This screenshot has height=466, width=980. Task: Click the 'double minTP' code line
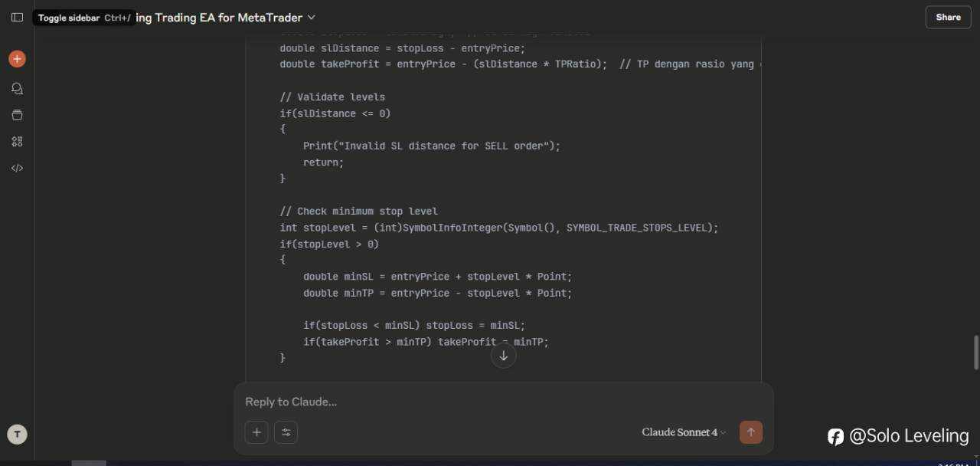[x=438, y=293]
